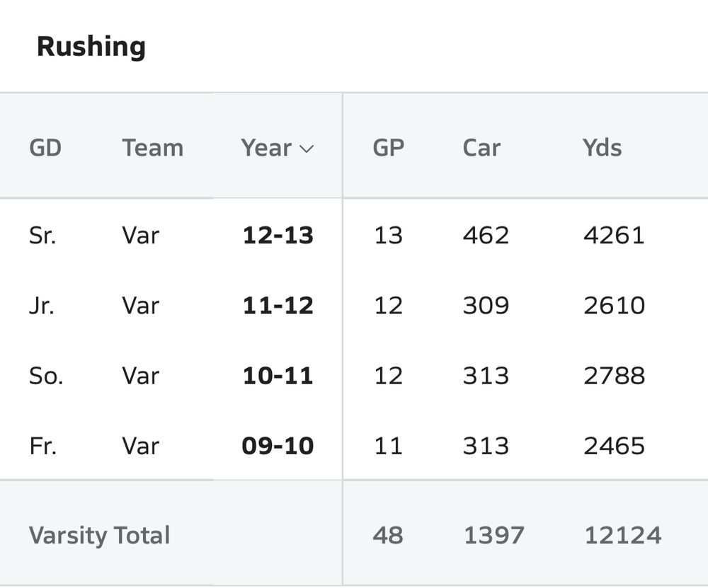Sort the table by GD column

coord(45,149)
